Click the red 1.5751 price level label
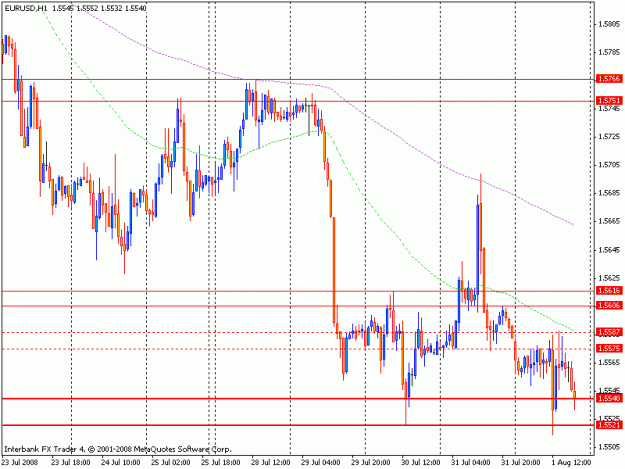The image size is (625, 469). pos(609,100)
